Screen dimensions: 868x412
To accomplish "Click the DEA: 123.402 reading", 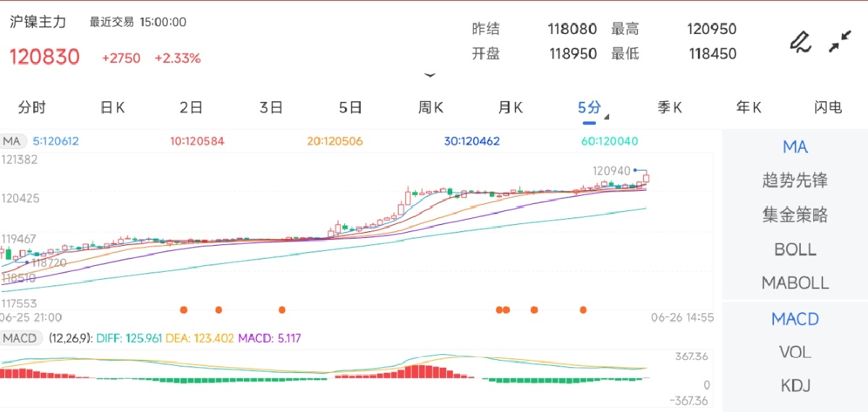I will pyautogui.click(x=200, y=338).
